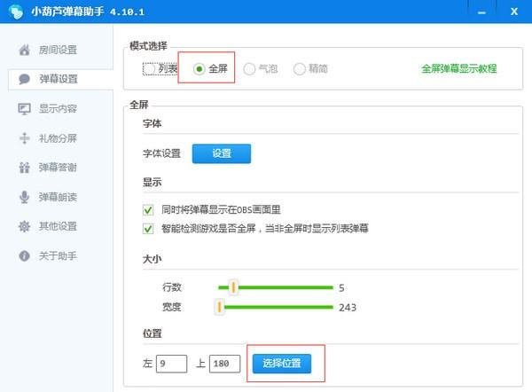Click the 小葫芦 app logo in title bar
Image resolution: width=532 pixels, height=392 pixels.
(x=16, y=12)
